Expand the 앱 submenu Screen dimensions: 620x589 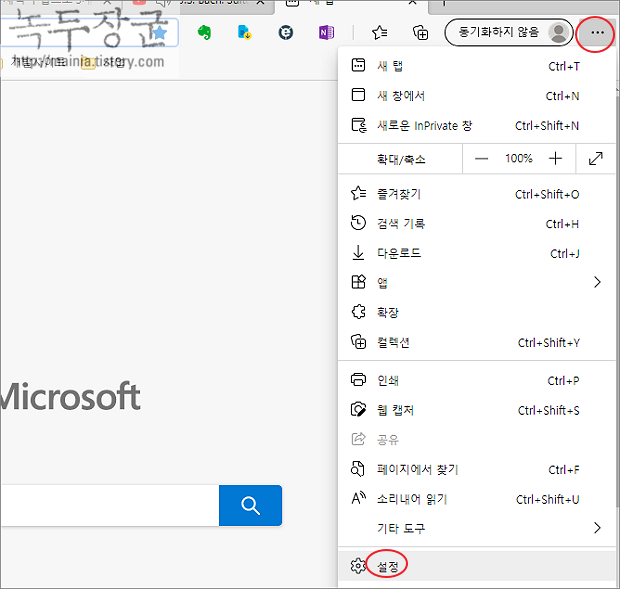point(476,283)
